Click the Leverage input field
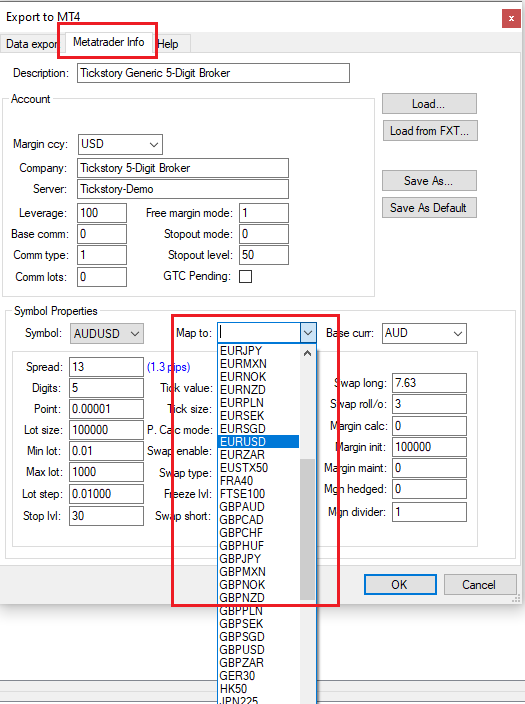Image resolution: width=525 pixels, height=704 pixels. [102, 213]
